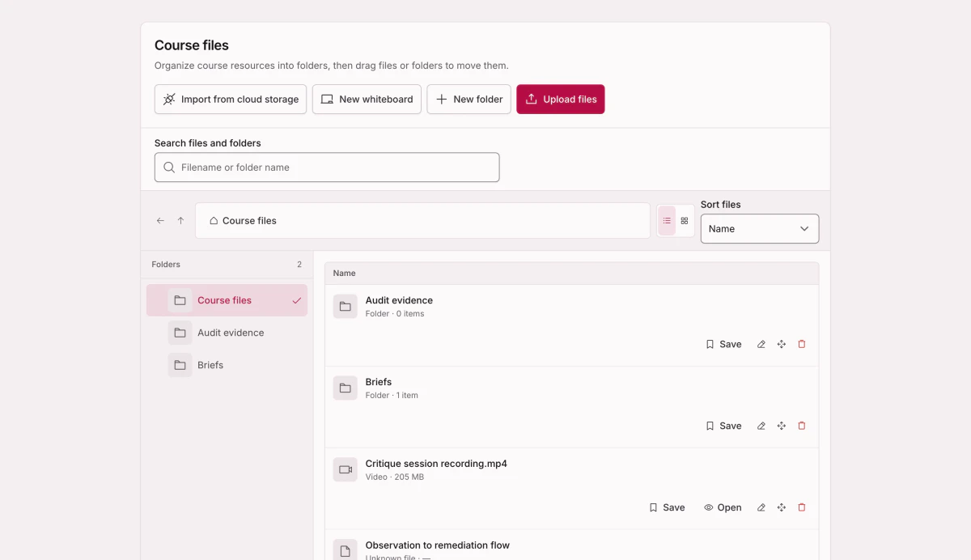Switch to grid view
Viewport: 971px width, 560px height.
(x=685, y=221)
